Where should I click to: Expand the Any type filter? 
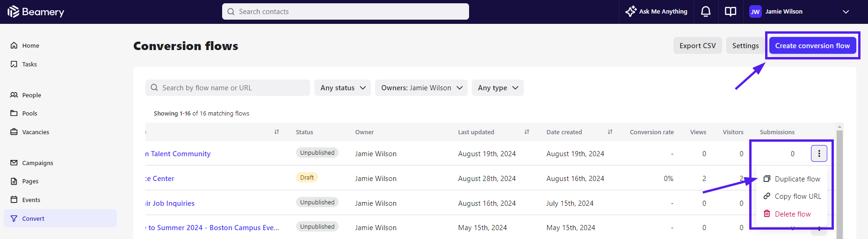click(498, 88)
